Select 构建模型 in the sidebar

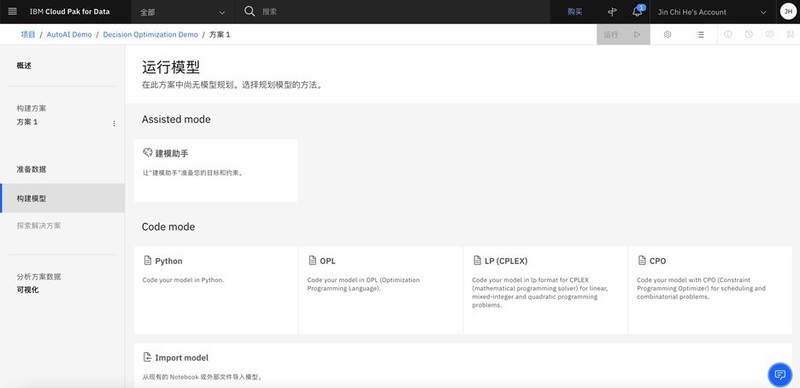click(62, 198)
